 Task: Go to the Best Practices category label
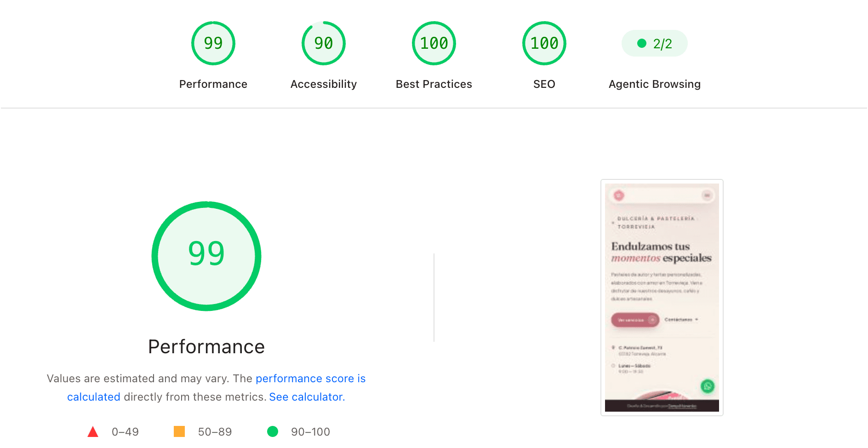pyautogui.click(x=434, y=84)
